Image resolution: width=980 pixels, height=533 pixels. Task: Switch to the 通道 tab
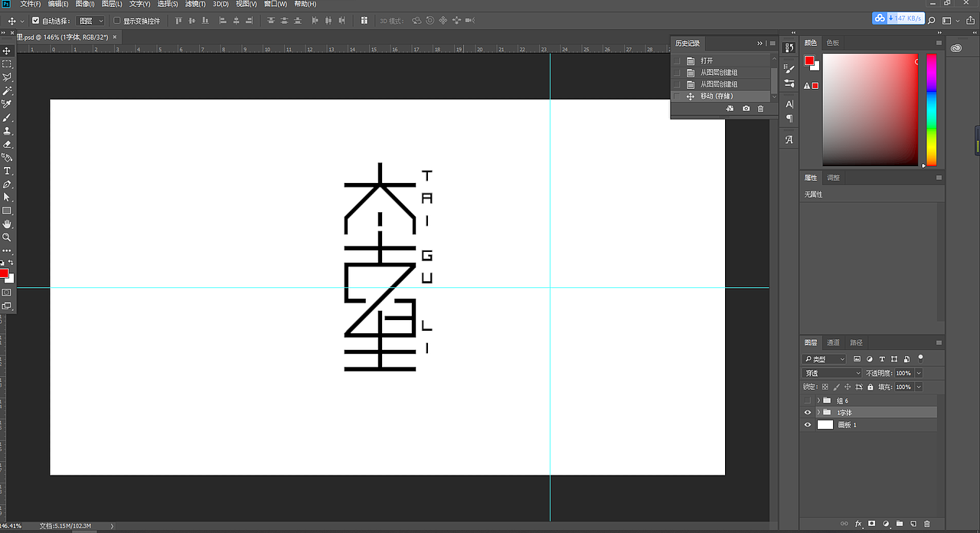[833, 342]
